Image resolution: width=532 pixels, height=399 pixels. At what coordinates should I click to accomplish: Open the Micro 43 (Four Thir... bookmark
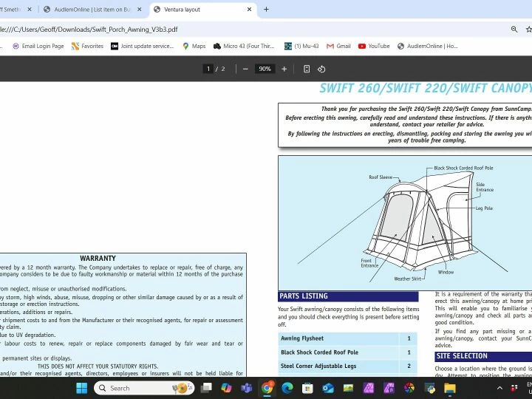(244, 46)
